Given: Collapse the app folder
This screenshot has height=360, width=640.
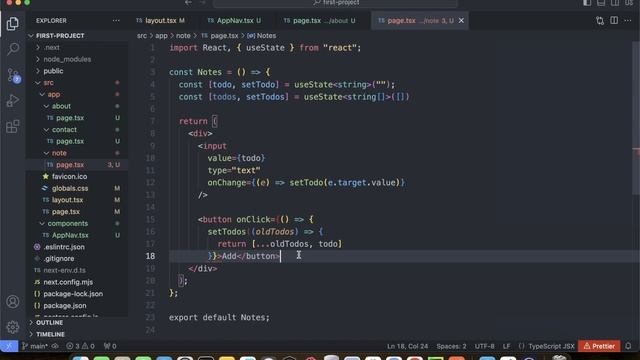Looking at the screenshot, I should pos(53,94).
